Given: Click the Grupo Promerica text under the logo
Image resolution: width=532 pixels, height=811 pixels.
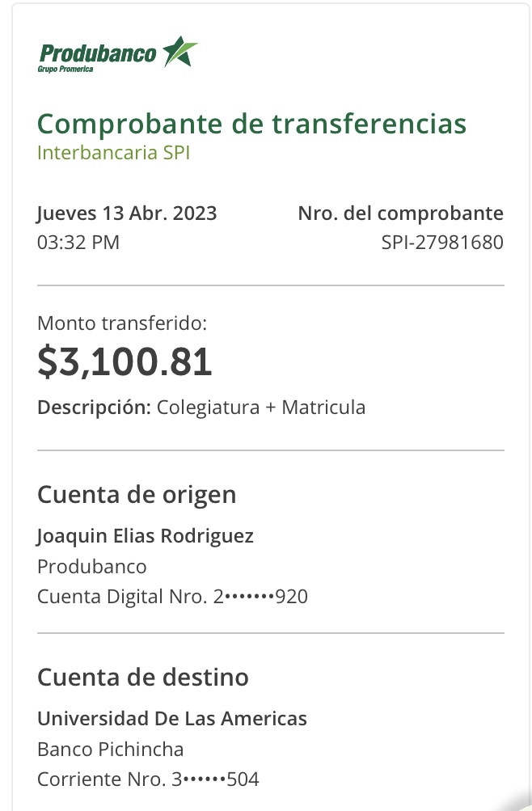Looking at the screenshot, I should coord(65,70).
